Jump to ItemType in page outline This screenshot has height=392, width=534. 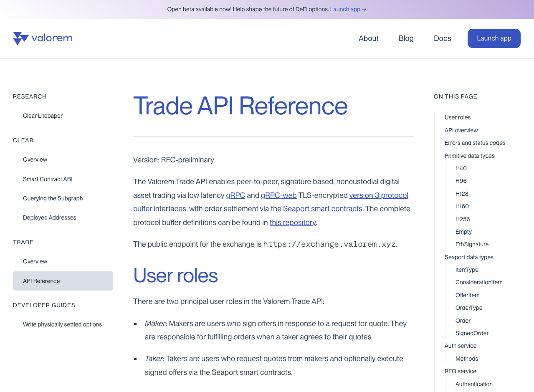point(467,270)
